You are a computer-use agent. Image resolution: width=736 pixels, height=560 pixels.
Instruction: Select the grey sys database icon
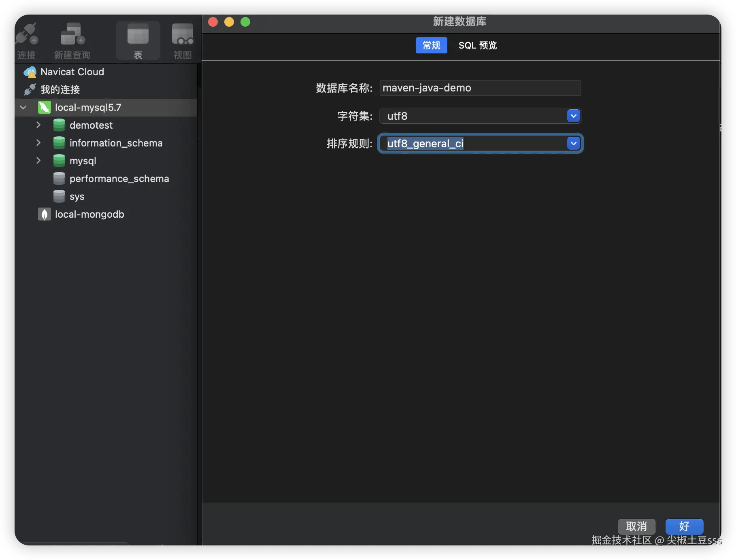59,197
